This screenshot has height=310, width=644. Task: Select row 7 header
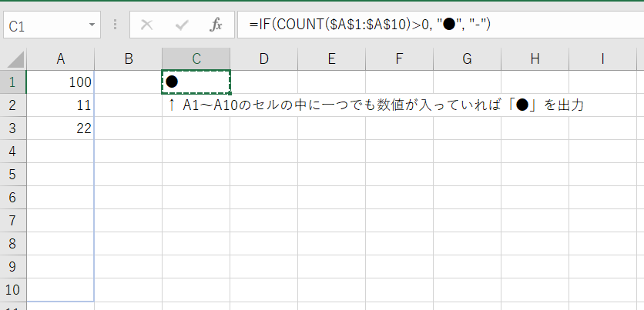13,221
